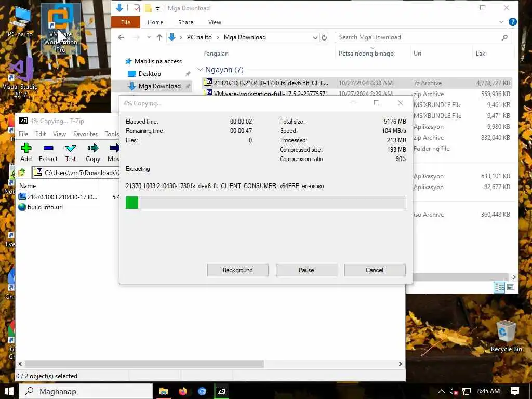Click the network tray icon
The height and width of the screenshot is (399, 532).
pyautogui.click(x=467, y=391)
